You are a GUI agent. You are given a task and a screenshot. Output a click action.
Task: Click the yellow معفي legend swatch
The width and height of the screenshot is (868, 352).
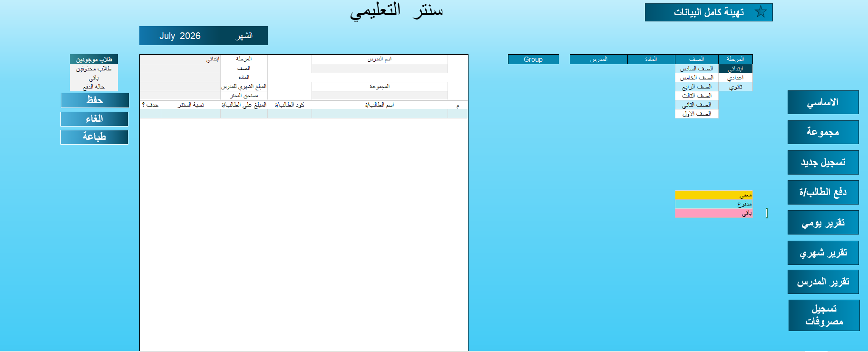point(713,195)
